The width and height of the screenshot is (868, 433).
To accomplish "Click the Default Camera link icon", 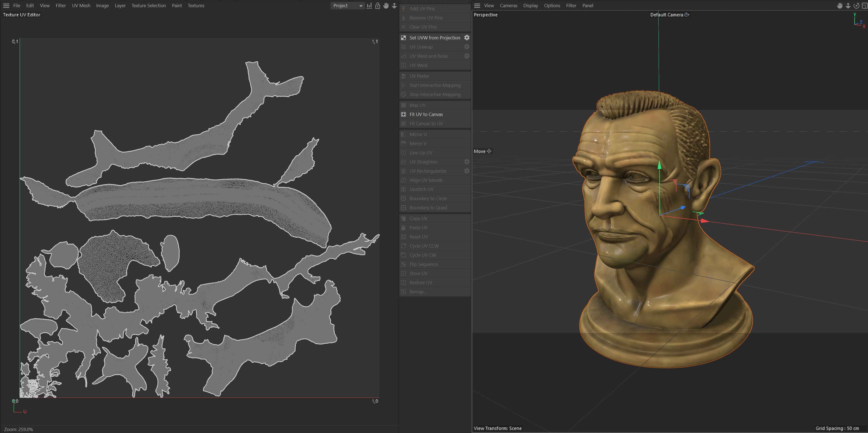I will pos(687,14).
